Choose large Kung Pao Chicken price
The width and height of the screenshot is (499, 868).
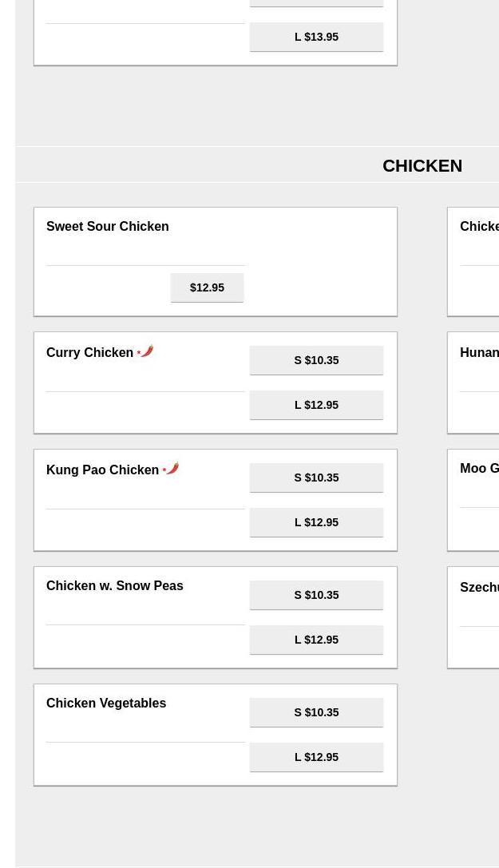click(316, 522)
